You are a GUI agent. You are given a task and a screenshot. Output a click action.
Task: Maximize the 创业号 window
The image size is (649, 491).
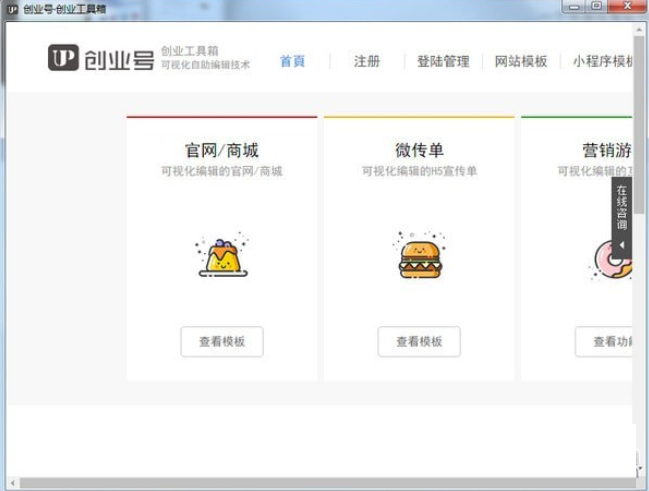coord(596,6)
